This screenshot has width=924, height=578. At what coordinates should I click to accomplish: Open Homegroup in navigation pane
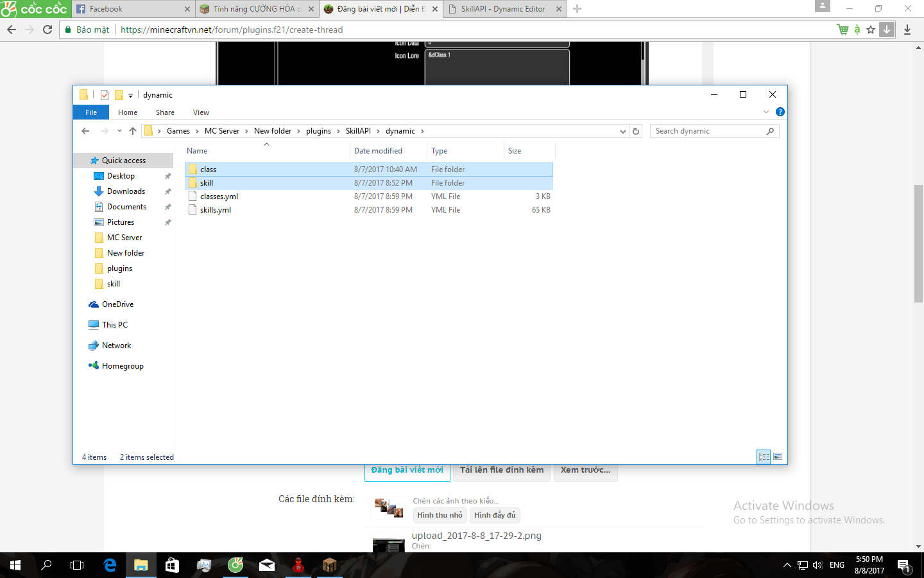pyautogui.click(x=123, y=366)
